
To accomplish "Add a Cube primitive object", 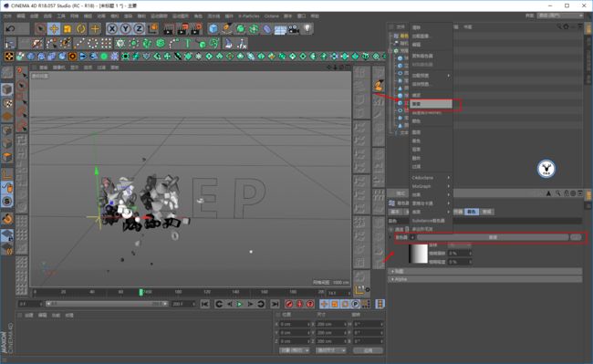I will click(213, 28).
